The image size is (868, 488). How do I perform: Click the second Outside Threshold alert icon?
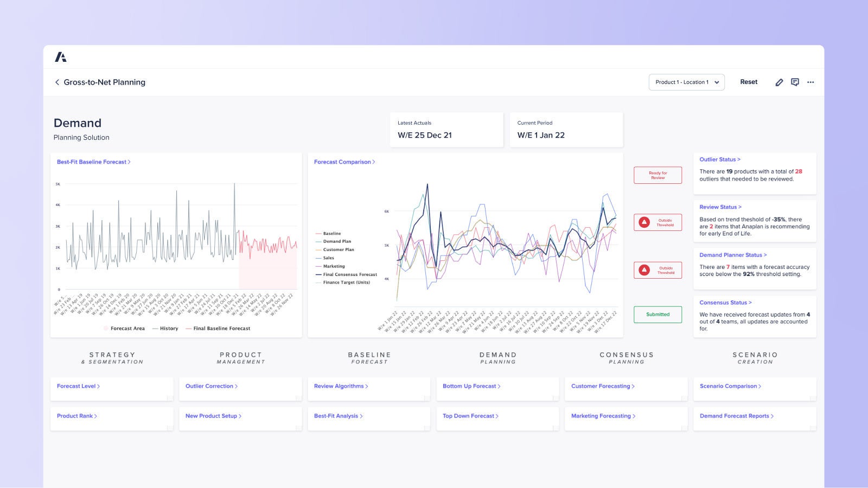pyautogui.click(x=643, y=269)
